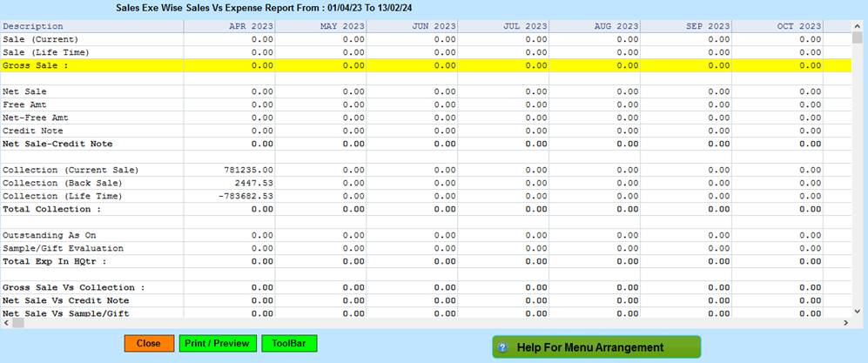This screenshot has width=868, height=363.
Task: Click the APR 2023 column header
Action: tap(251, 26)
